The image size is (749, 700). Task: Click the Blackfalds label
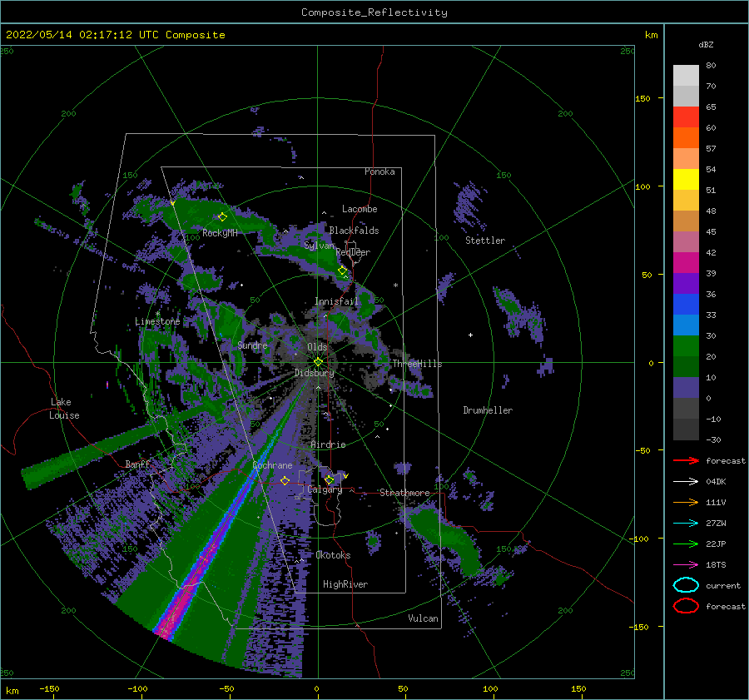(354, 231)
